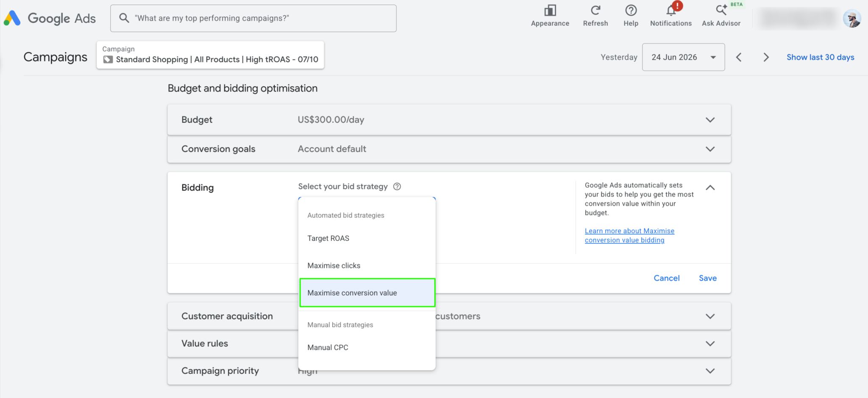The image size is (868, 398).
Task: Click the Automated bid strategies header
Action: [x=345, y=215]
